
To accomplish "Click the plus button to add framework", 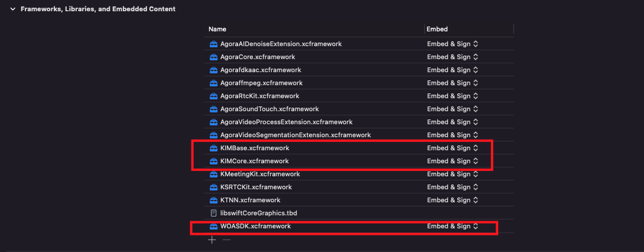I will pos(213,240).
